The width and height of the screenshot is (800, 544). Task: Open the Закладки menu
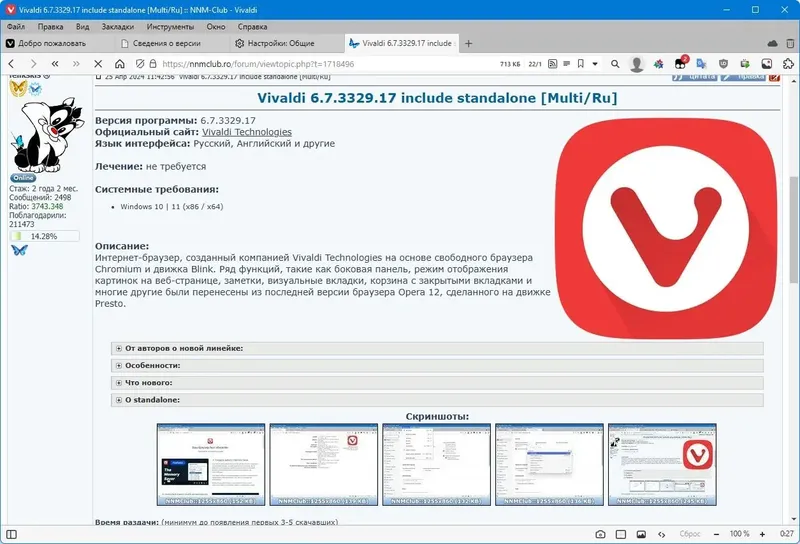118,27
